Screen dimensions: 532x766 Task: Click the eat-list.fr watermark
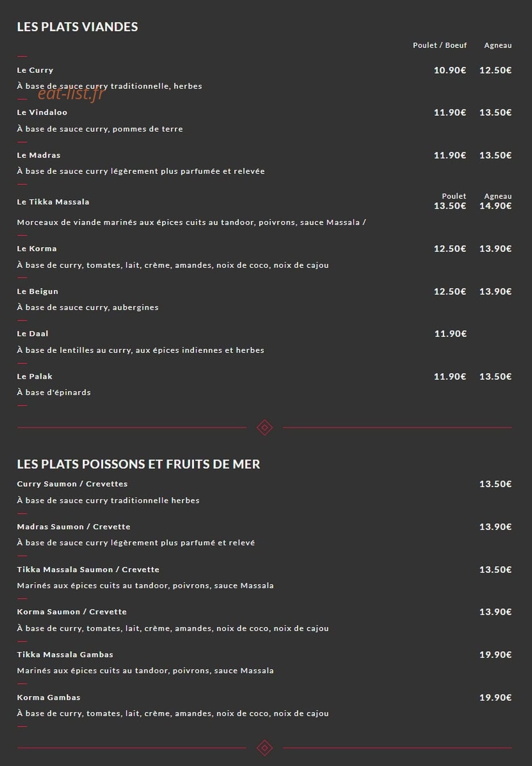tap(71, 93)
